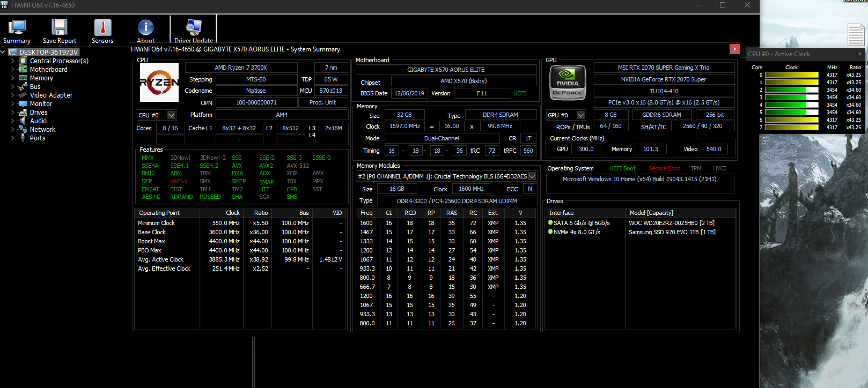Open the CPU #0 selector dropdown
The height and width of the screenshot is (388, 868).
[x=172, y=115]
